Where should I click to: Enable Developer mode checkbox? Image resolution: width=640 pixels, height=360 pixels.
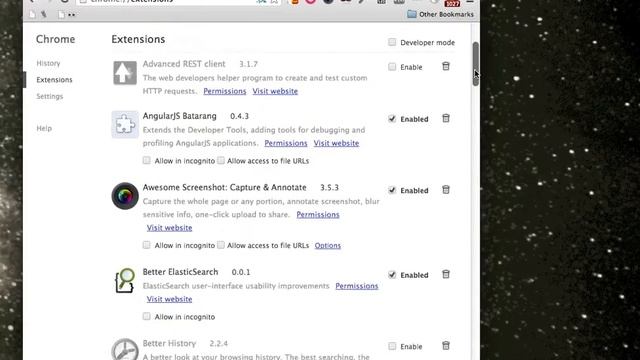click(x=392, y=42)
